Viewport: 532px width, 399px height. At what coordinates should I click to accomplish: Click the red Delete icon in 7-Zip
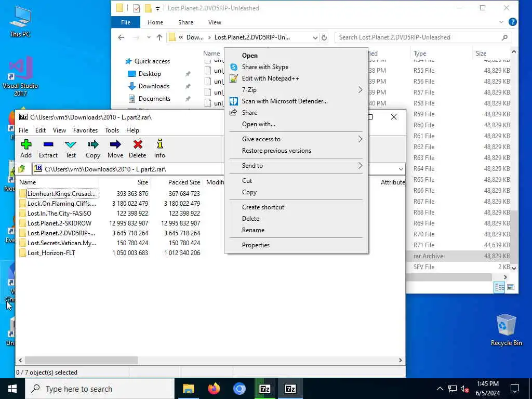[137, 149]
